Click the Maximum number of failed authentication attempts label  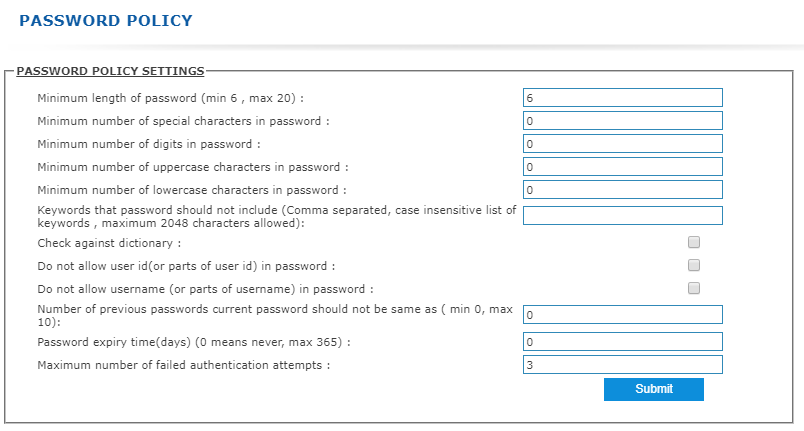click(x=184, y=365)
